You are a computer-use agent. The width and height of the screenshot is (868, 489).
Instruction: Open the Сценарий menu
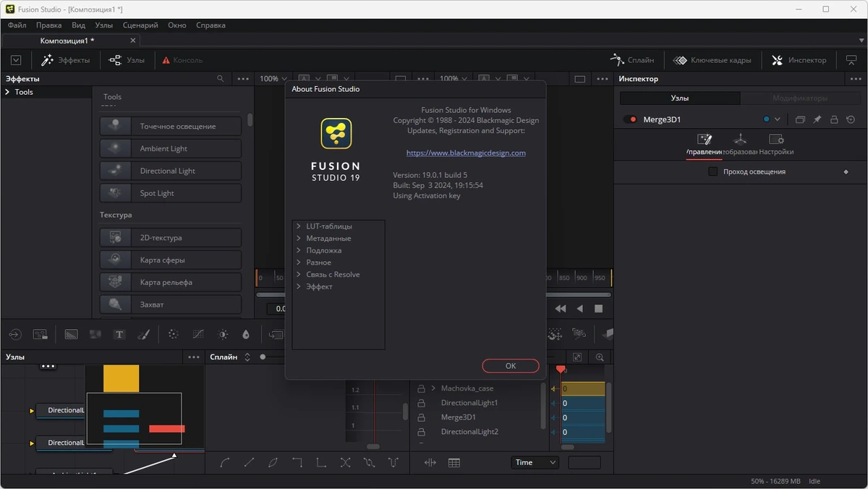pos(140,25)
